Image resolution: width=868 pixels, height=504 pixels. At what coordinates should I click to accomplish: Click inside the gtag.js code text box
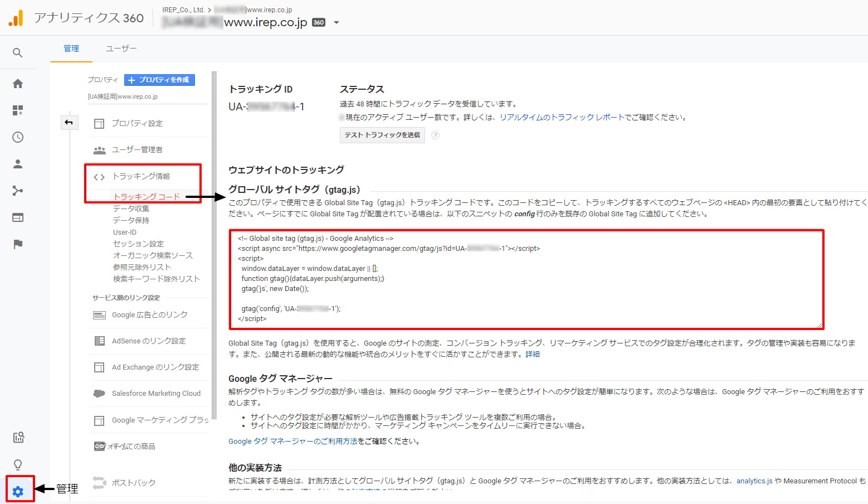(x=526, y=279)
